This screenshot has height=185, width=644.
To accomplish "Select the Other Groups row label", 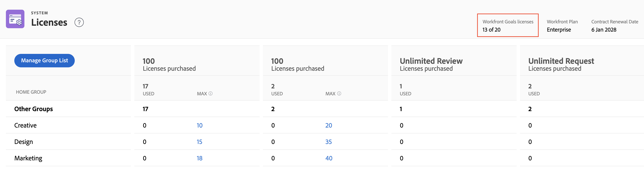I will pyautogui.click(x=33, y=109).
